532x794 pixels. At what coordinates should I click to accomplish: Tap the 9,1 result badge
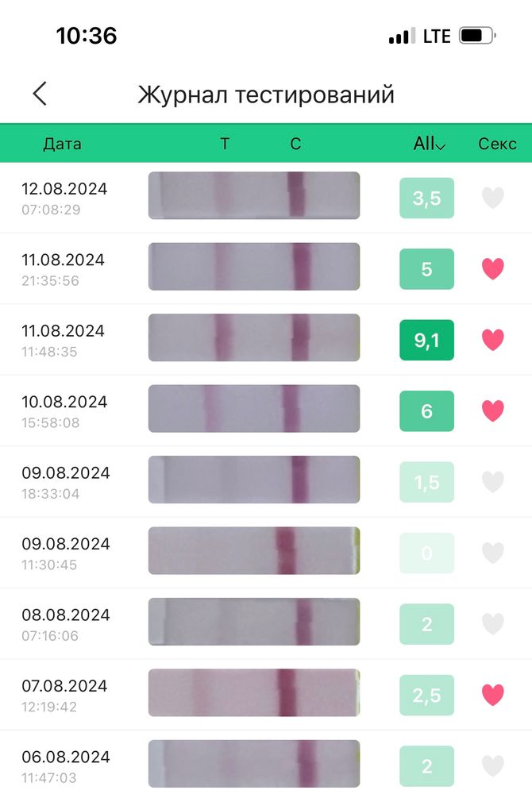(x=426, y=340)
